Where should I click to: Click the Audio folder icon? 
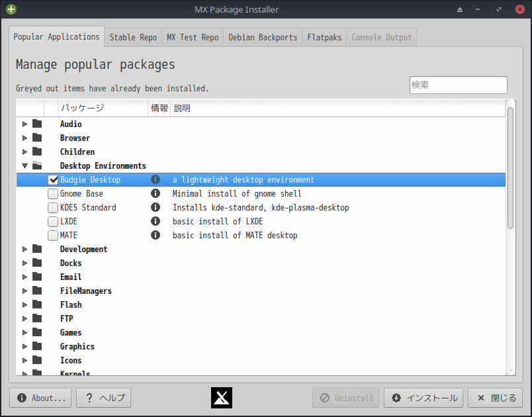pos(37,124)
